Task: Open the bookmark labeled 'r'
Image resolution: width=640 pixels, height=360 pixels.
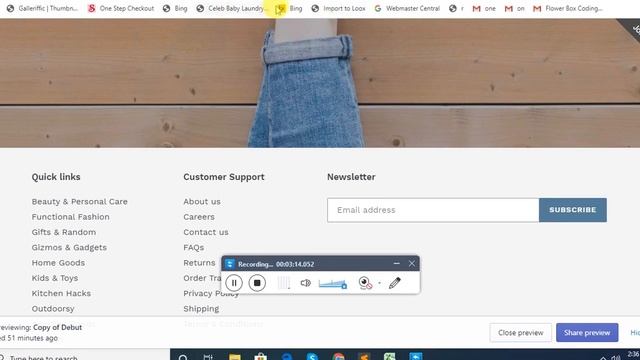Action: (x=456, y=8)
